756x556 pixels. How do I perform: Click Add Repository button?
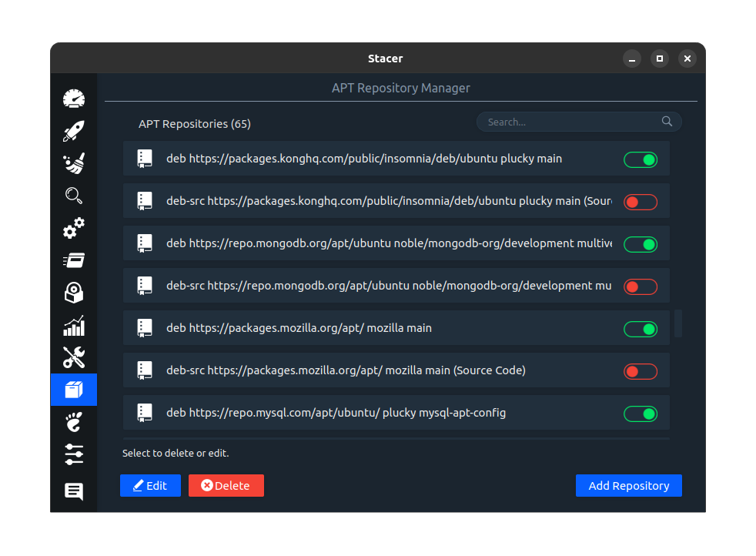(x=628, y=485)
